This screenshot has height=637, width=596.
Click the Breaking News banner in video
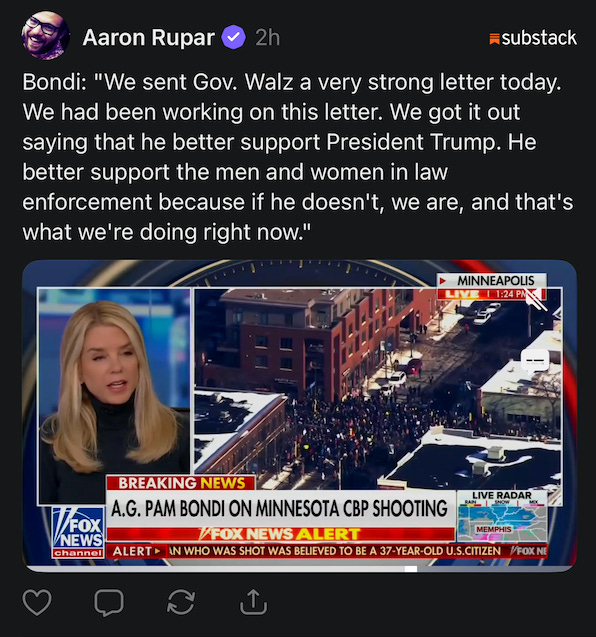[181, 483]
